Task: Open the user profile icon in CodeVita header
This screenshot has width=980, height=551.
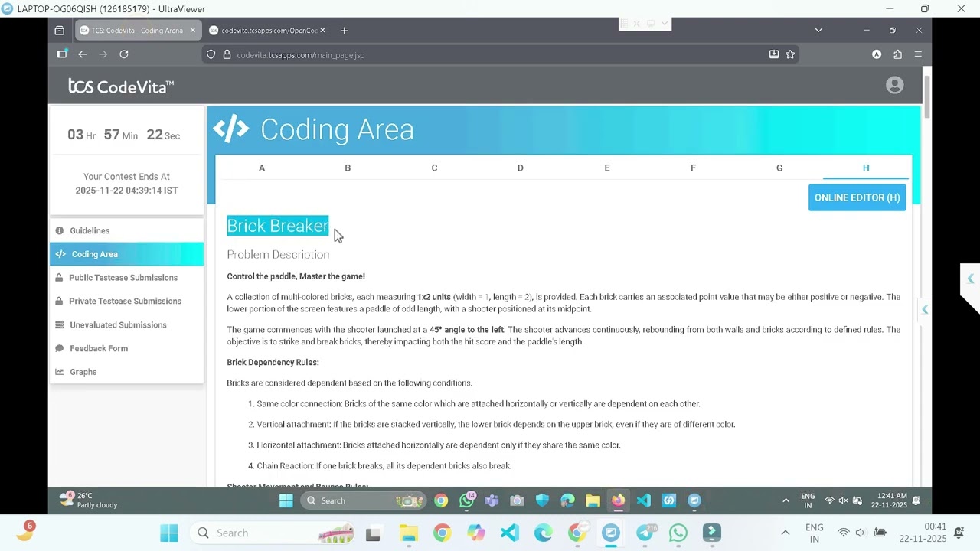Action: (x=894, y=85)
